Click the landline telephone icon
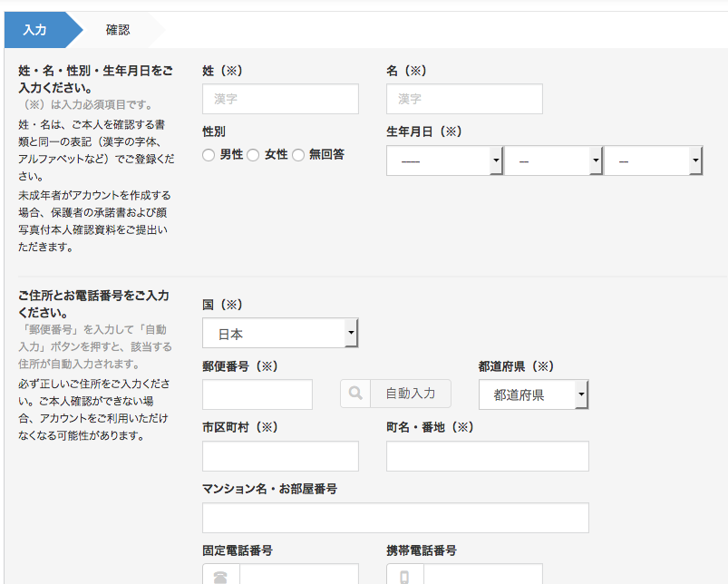This screenshot has width=728, height=584. click(x=220, y=577)
